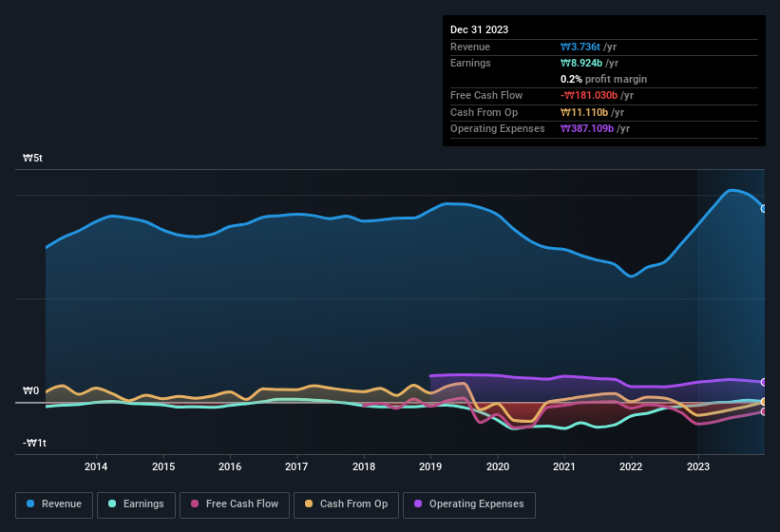This screenshot has height=532, width=780.
Task: Click the 2014 x-axis label
Action: point(96,466)
